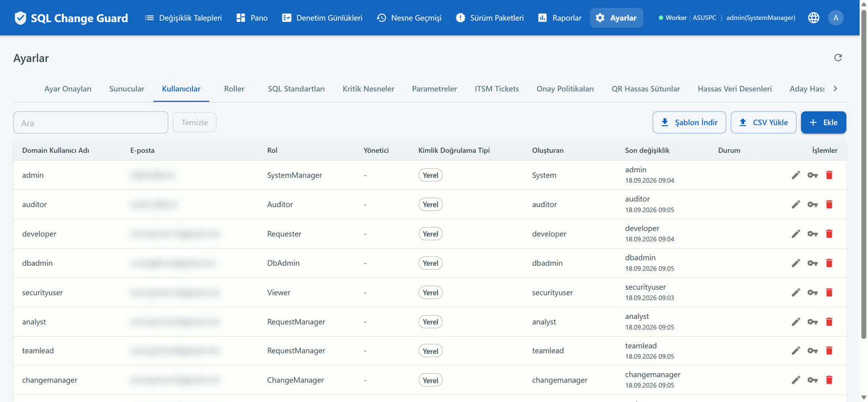
Task: Open Nesne Geçmişi
Action: click(409, 18)
